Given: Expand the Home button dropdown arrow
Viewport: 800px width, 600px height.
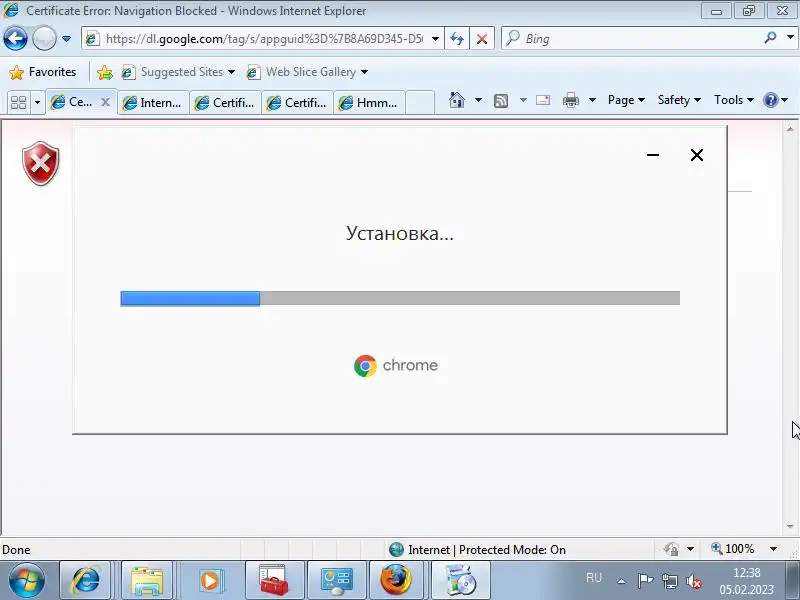Looking at the screenshot, I should click(478, 100).
